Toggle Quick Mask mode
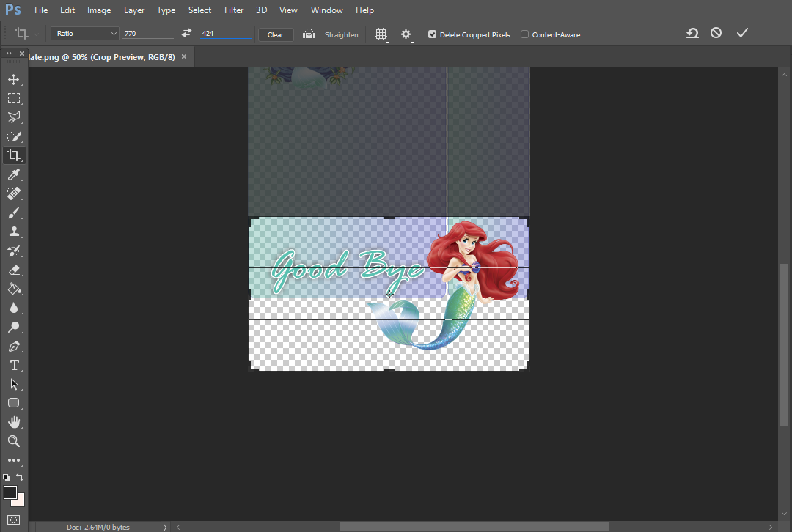792x532 pixels. tap(14, 520)
